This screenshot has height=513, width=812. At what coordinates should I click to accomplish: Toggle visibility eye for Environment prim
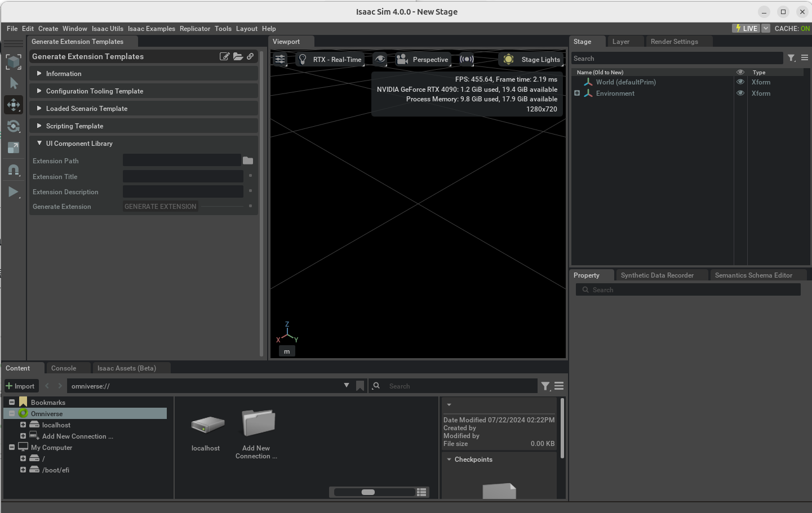click(x=740, y=93)
